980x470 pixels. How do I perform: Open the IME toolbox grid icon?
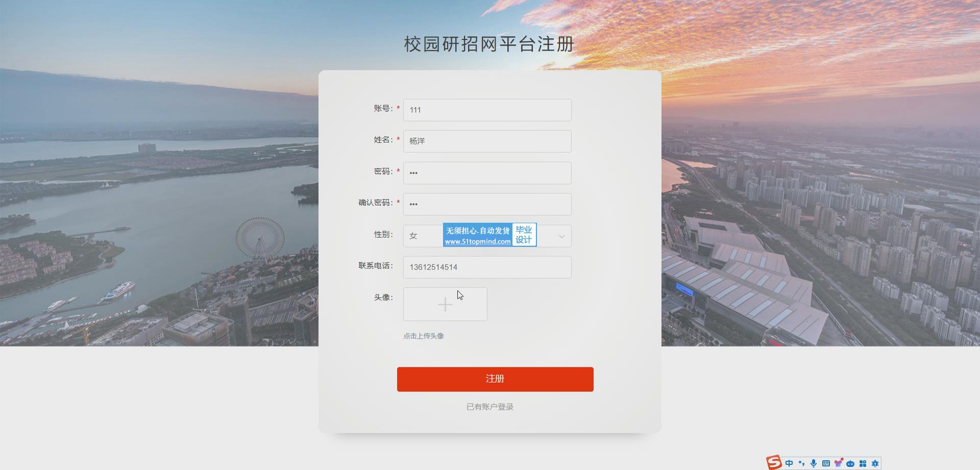(863, 463)
